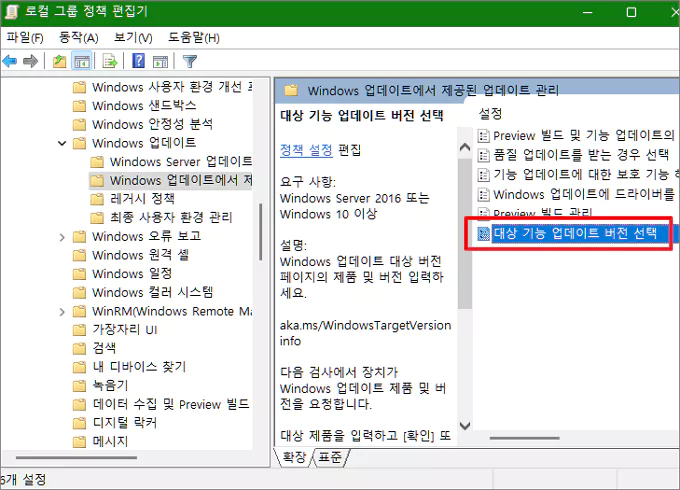
Task: Click the 설정 column header
Action: tap(490, 114)
